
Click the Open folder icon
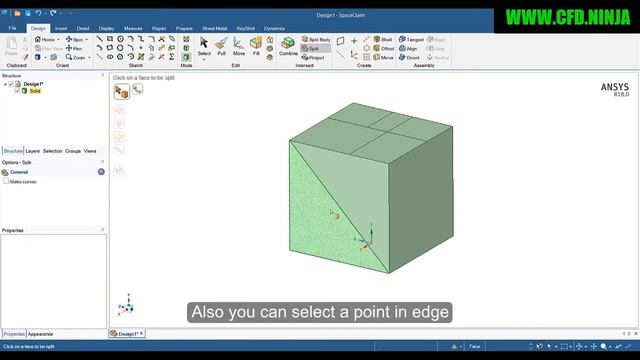17,13
